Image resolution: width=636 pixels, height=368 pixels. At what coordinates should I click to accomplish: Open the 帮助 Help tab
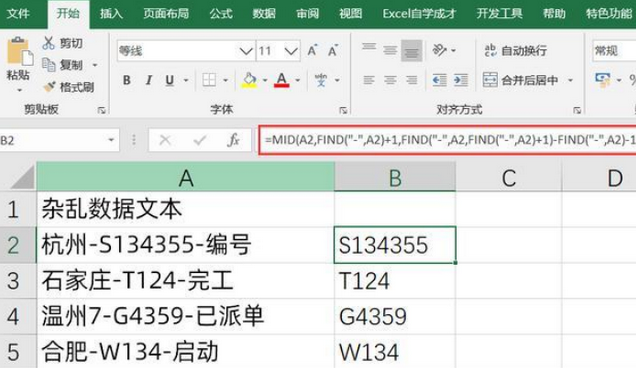[554, 14]
